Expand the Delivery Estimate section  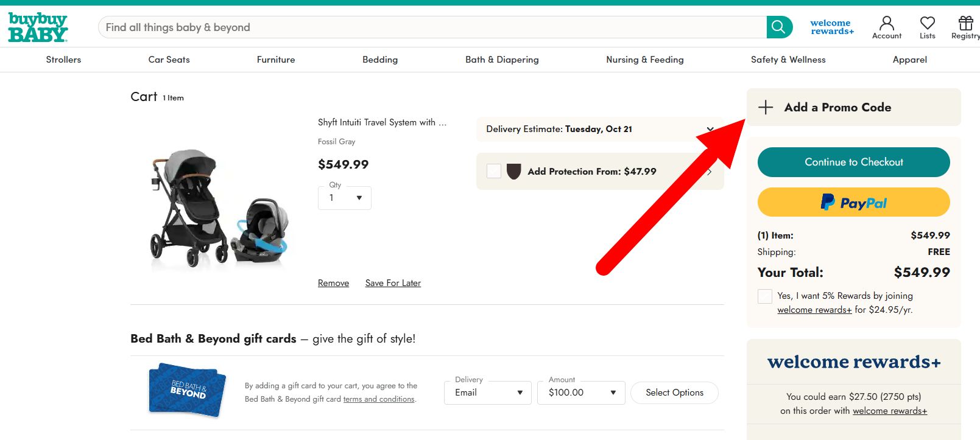pos(710,129)
